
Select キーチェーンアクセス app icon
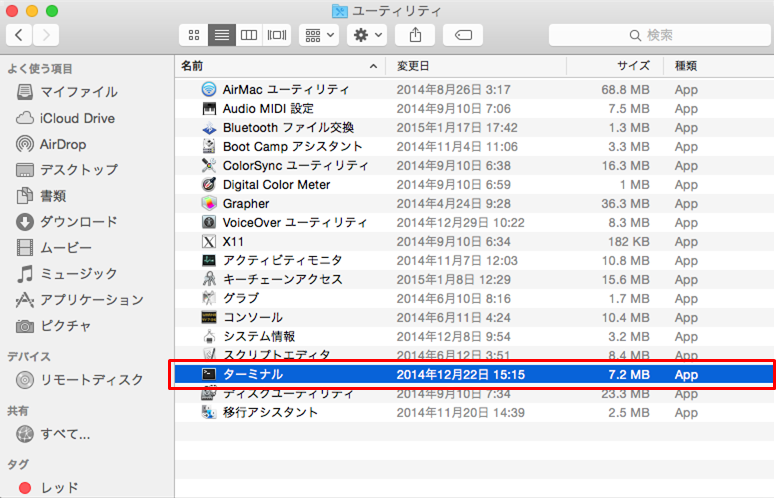click(209, 279)
